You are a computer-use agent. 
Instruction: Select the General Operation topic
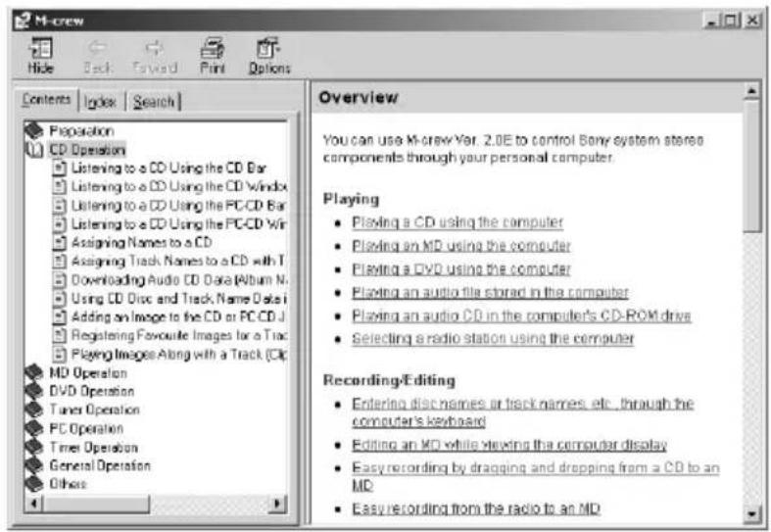(100, 465)
